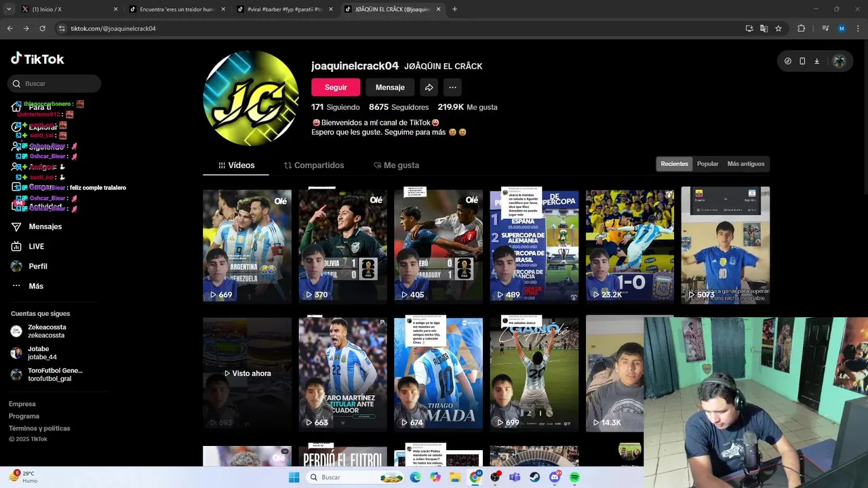Open the Supercopa video with 489 views
Viewport: 868px width, 488px height.
pos(534,245)
